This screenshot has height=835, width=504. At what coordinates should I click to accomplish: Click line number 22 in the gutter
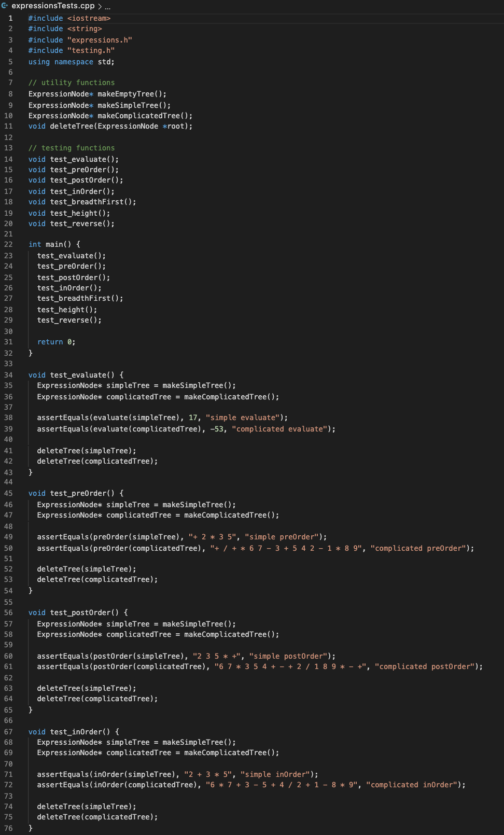pos(8,244)
